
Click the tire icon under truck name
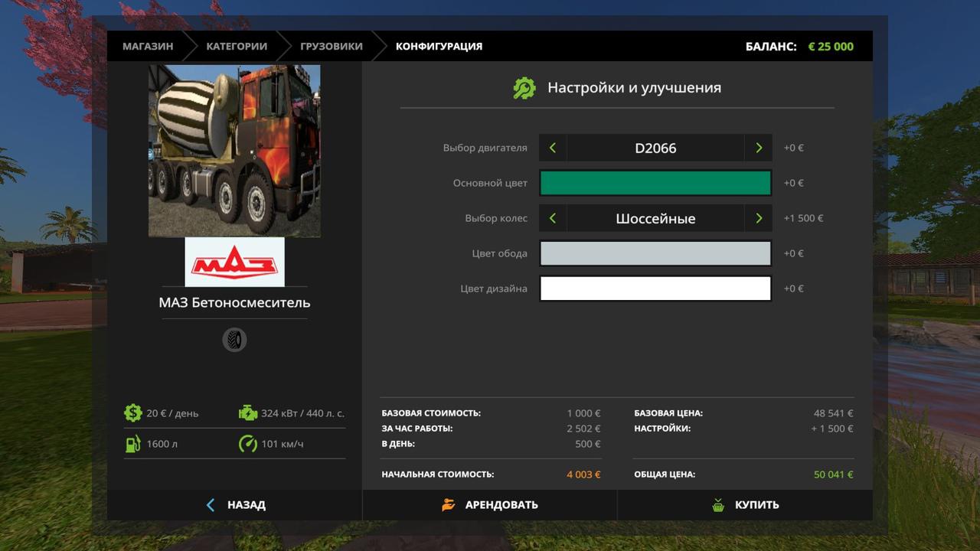click(234, 340)
